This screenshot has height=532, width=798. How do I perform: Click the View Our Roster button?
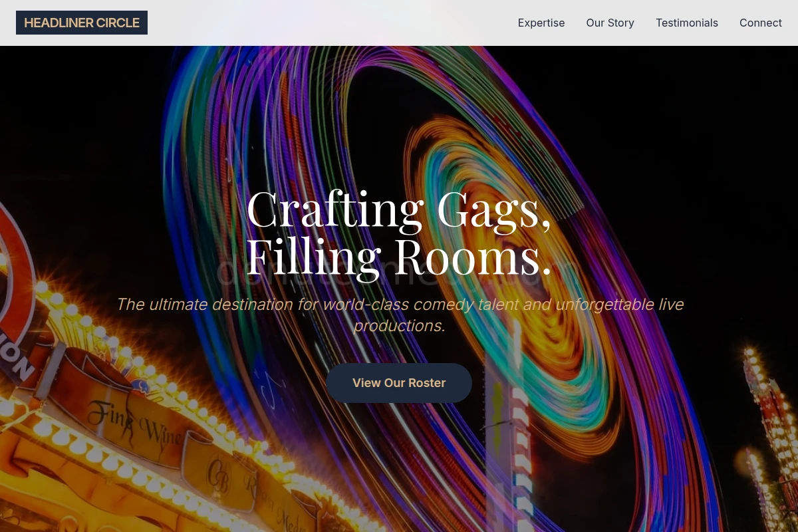399,383
